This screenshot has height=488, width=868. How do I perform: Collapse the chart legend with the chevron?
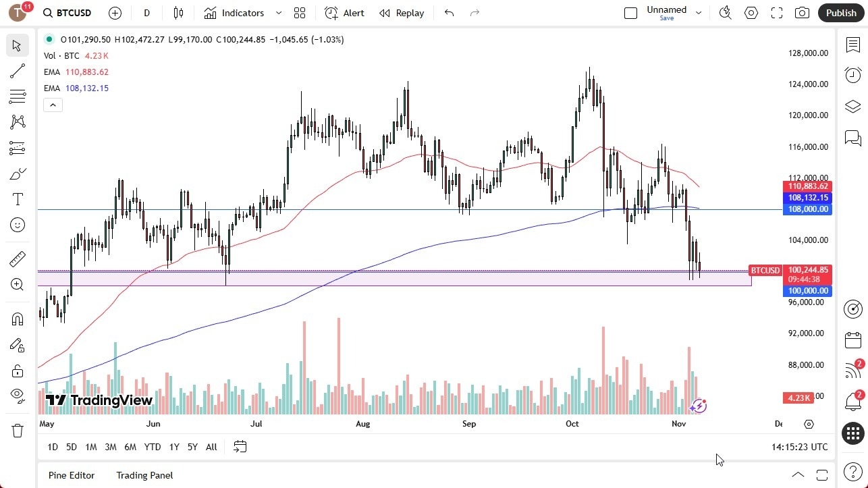pyautogui.click(x=53, y=105)
